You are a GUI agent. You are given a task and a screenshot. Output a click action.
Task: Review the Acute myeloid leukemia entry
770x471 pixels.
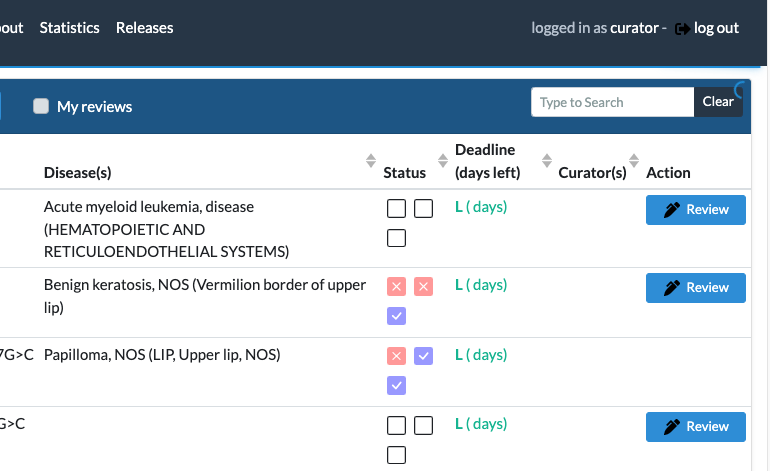coord(696,210)
